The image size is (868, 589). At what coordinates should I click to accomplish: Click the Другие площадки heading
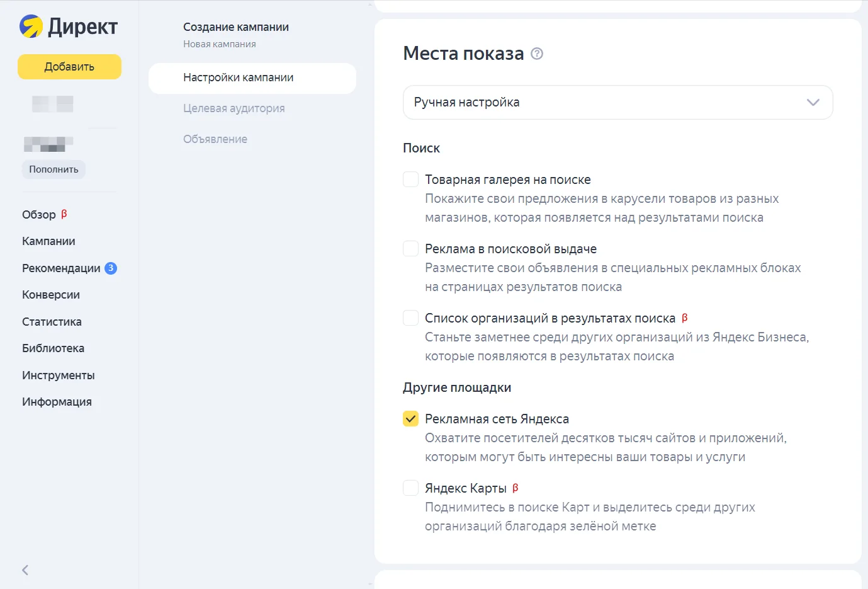457,387
